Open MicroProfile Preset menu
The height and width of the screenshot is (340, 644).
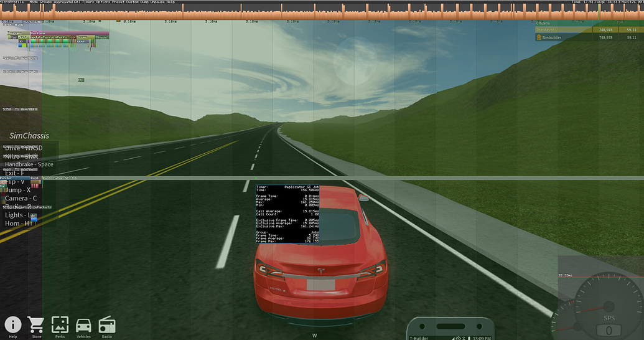click(118, 2)
